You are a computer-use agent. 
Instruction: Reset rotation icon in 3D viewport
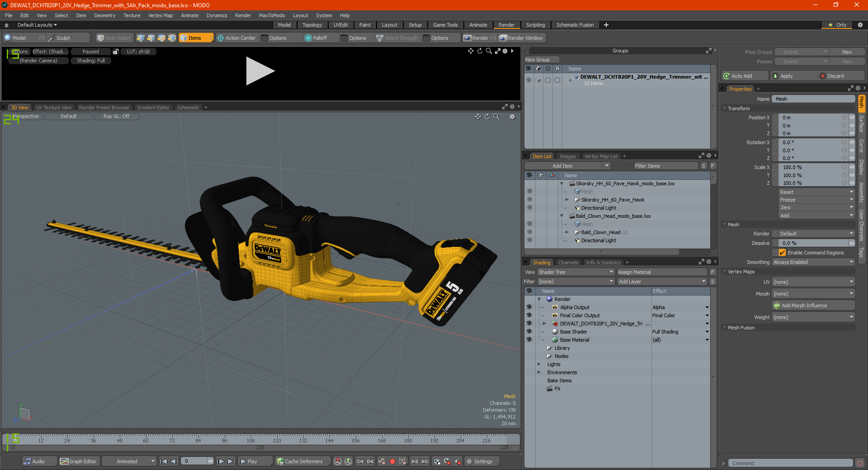click(x=487, y=117)
